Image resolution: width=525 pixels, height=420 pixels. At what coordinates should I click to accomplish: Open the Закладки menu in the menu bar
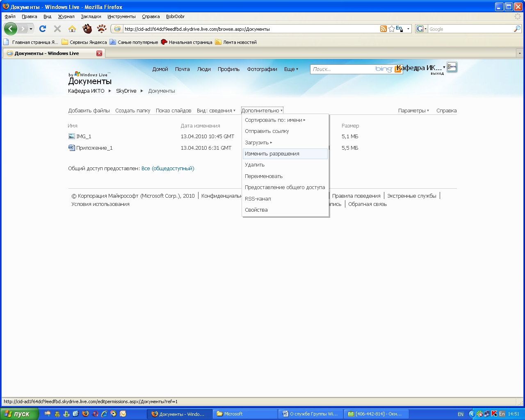click(91, 16)
